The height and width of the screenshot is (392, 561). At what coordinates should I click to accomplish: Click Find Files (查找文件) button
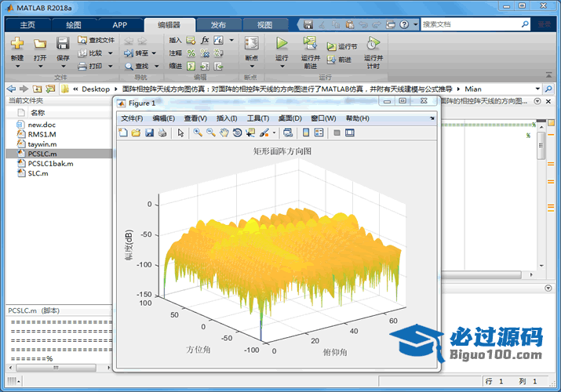[x=97, y=40]
